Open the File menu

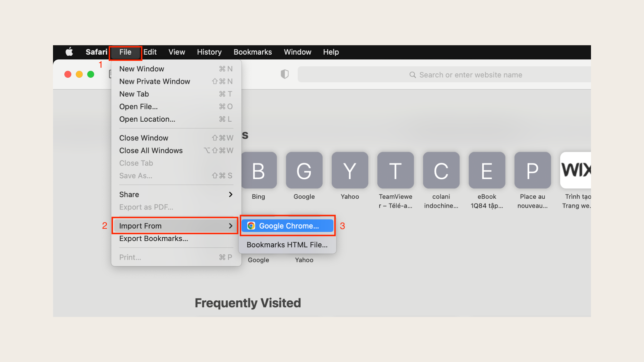click(125, 52)
